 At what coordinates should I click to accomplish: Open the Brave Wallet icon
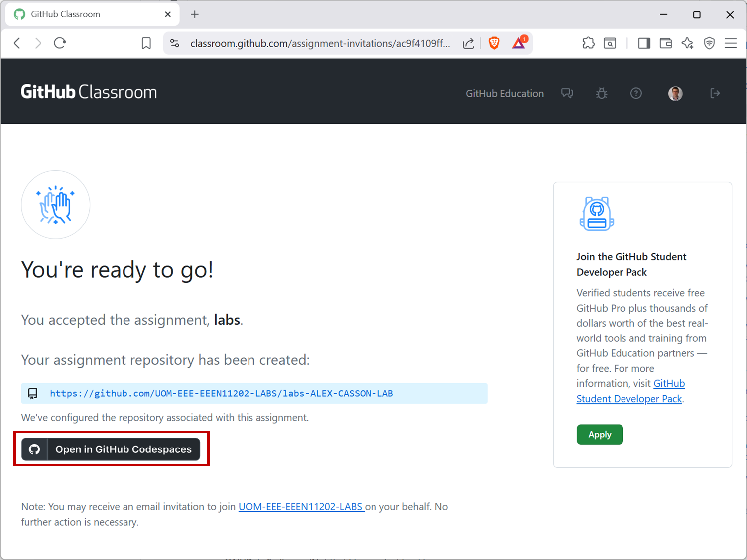(666, 43)
